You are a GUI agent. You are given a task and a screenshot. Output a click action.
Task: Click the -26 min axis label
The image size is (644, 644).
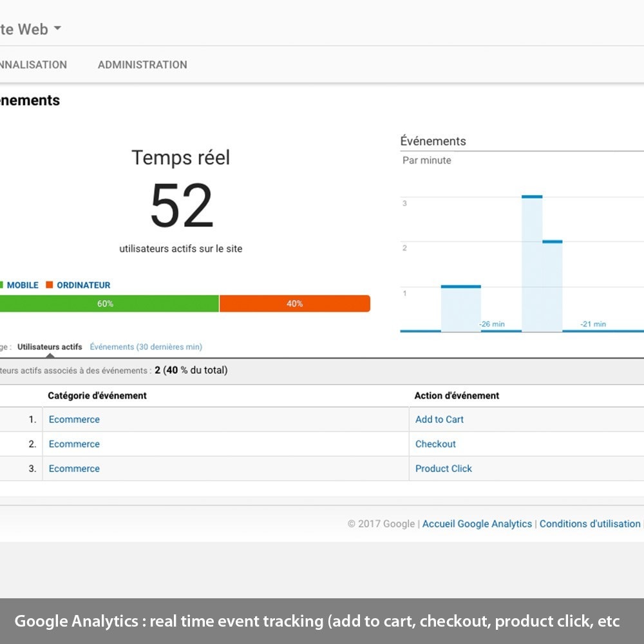[492, 324]
